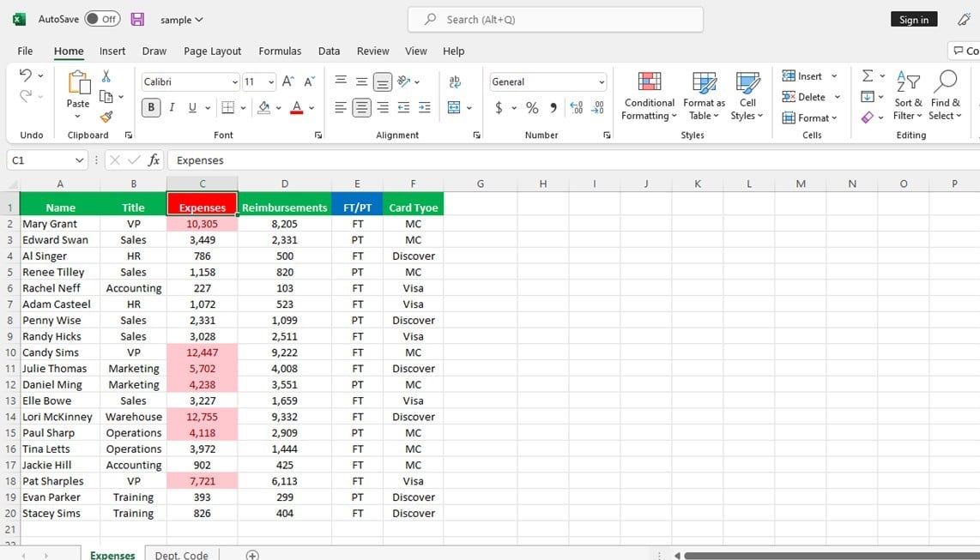Screen dimensions: 980x560
Task: Apply Percent Style format
Action: (x=532, y=107)
